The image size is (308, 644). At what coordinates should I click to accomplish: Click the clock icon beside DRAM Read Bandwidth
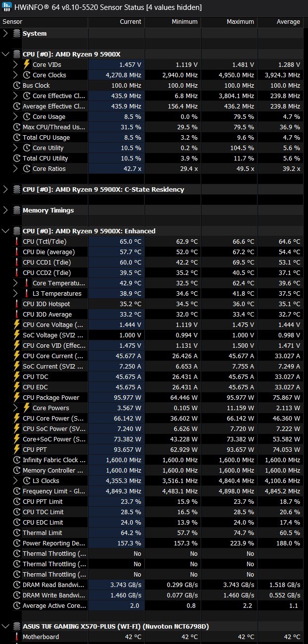click(17, 585)
